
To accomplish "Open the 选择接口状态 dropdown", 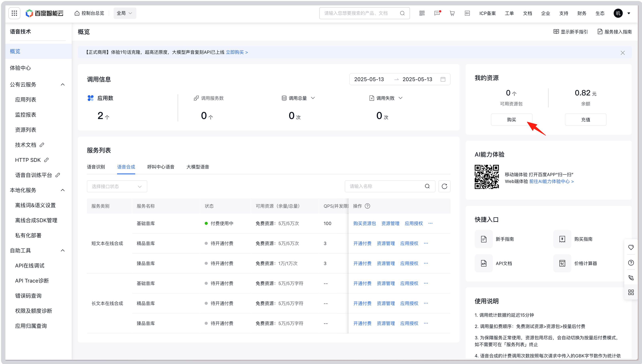I will pos(117,186).
